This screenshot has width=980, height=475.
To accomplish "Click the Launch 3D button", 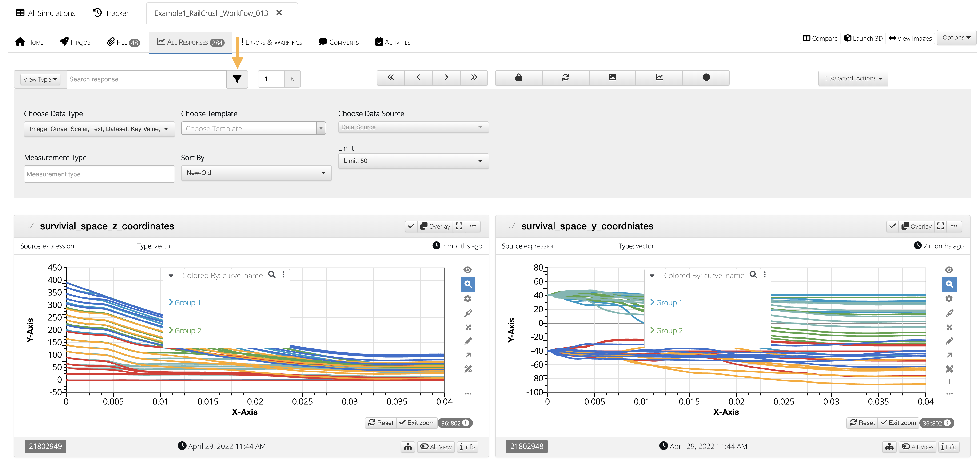I will (x=863, y=38).
